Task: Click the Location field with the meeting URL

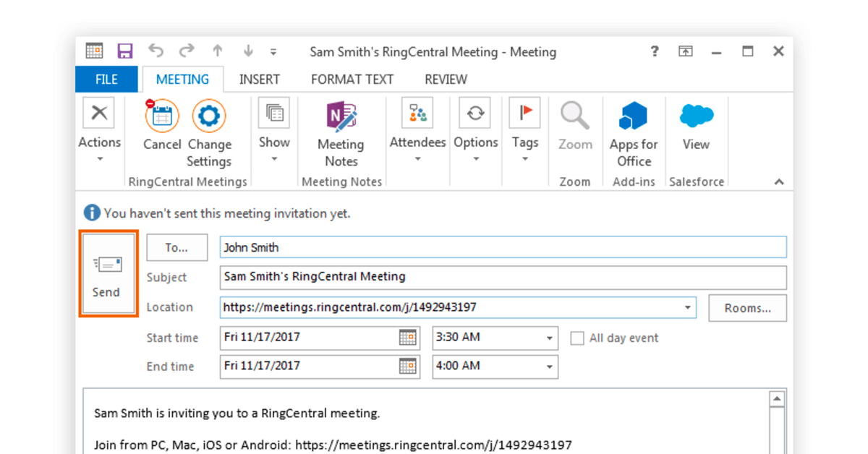Action: [458, 307]
